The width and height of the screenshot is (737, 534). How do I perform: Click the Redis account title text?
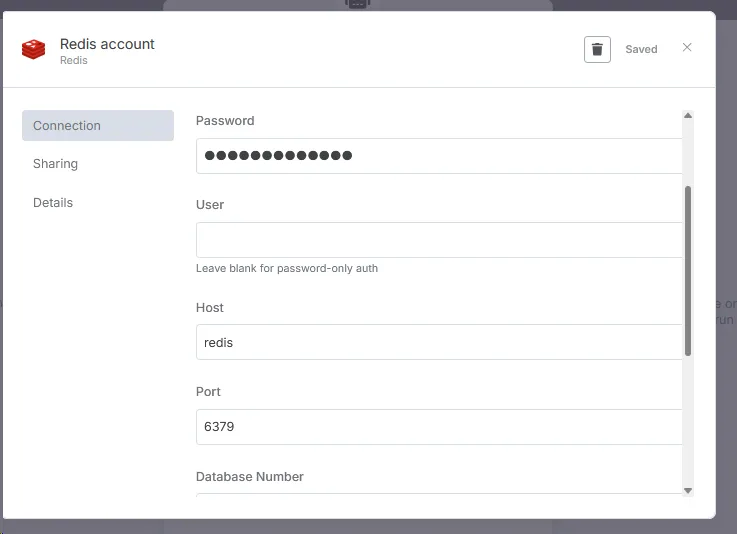click(x=107, y=44)
